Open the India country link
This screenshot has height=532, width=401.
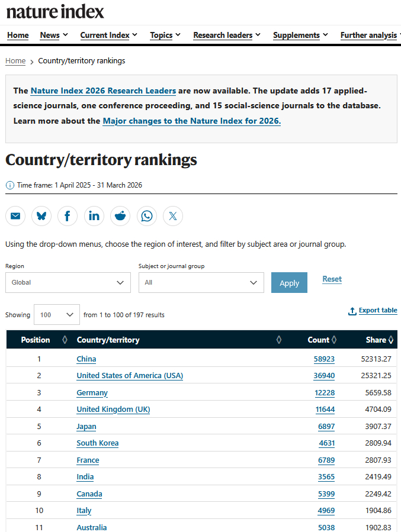coord(85,477)
